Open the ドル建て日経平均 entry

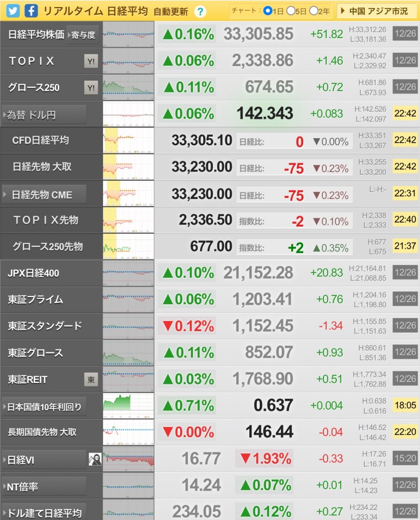(44, 512)
